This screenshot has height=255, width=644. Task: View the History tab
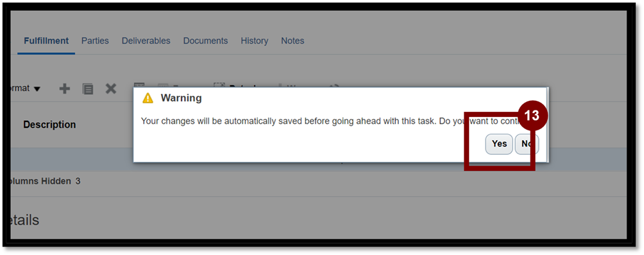click(x=254, y=40)
